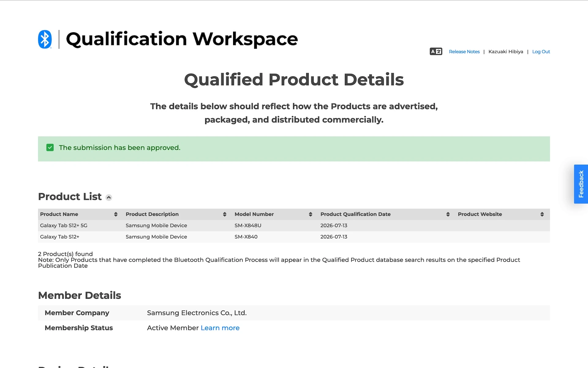This screenshot has width=588, height=368.
Task: Select the Galaxy Tab S12+ 5G row
Action: [294, 226]
